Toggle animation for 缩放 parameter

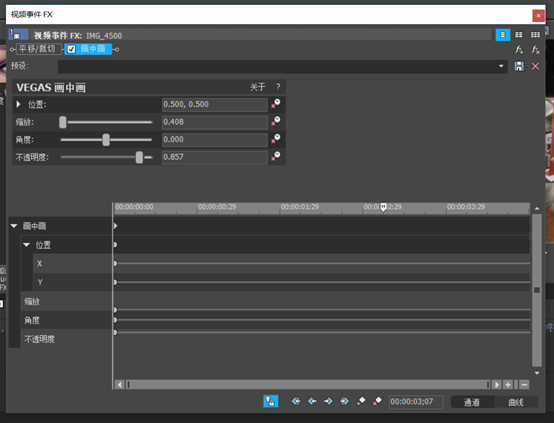[276, 121]
